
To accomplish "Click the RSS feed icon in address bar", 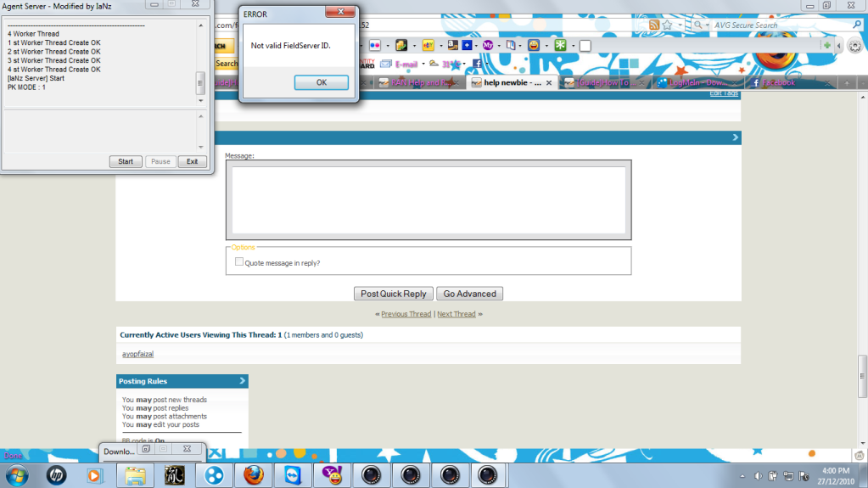I will pyautogui.click(x=653, y=25).
